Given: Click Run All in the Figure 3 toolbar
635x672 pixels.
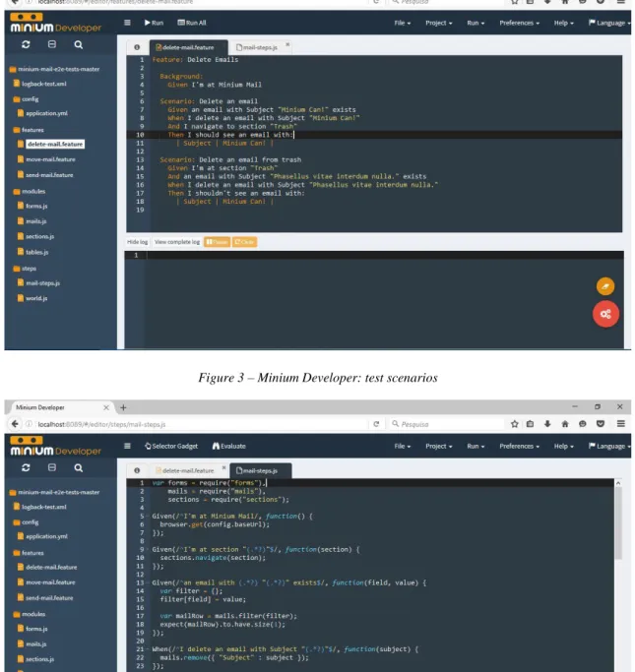Looking at the screenshot, I should point(192,23).
